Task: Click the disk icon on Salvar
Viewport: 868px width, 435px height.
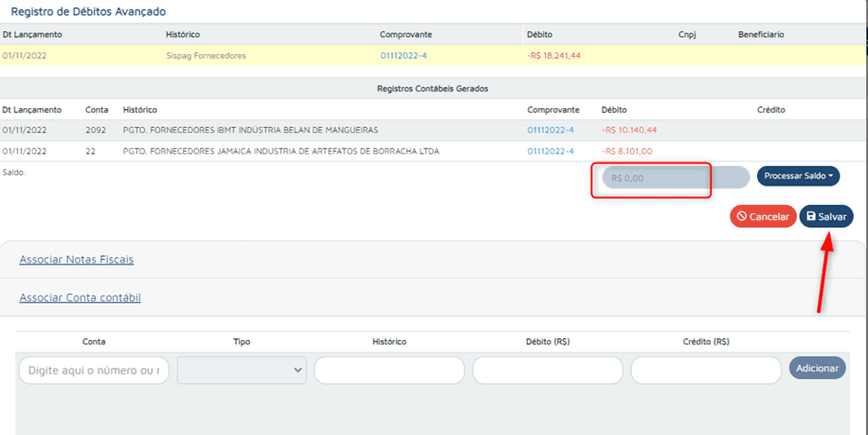Action: [x=811, y=216]
